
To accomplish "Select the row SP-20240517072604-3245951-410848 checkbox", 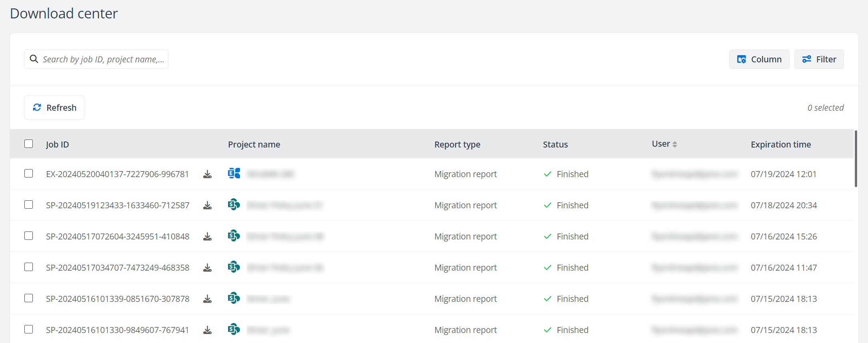I will 29,236.
